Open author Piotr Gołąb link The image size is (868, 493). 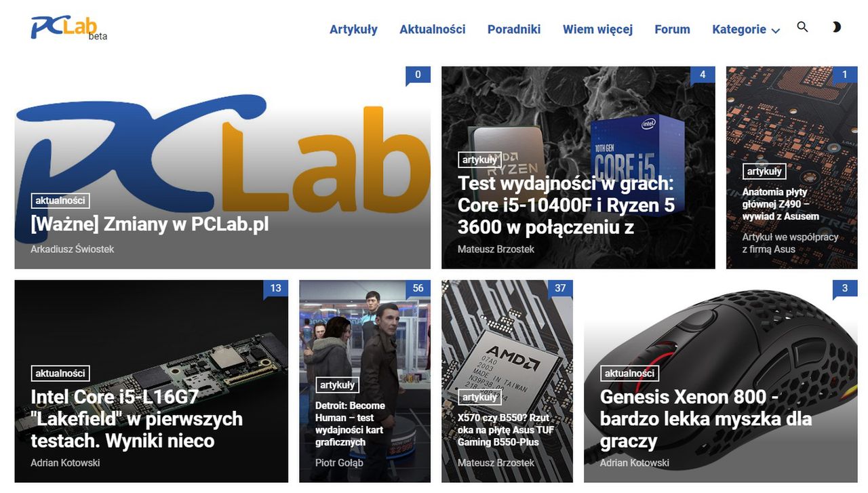click(339, 462)
